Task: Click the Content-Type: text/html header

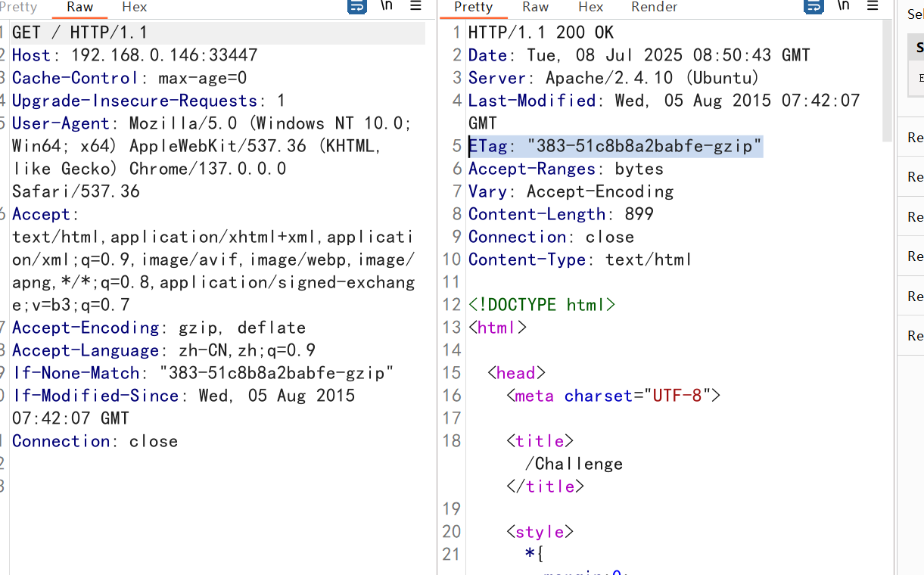Action: (x=580, y=260)
